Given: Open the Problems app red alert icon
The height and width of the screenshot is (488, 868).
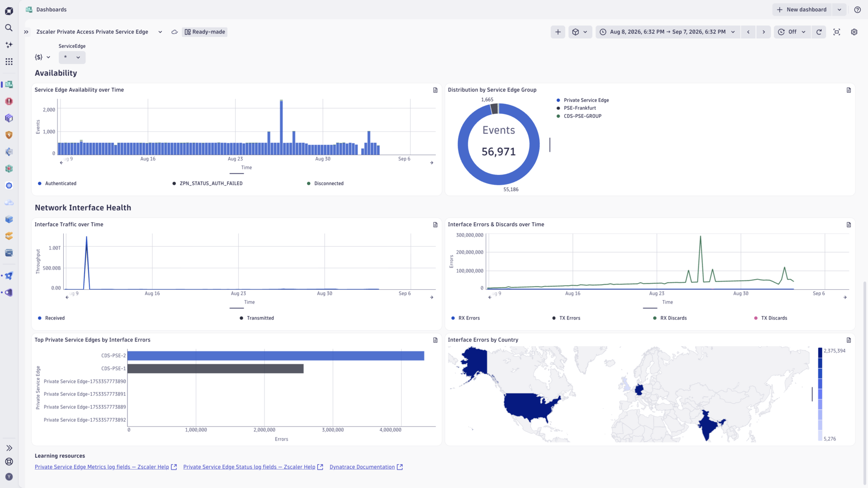Looking at the screenshot, I should (x=9, y=101).
